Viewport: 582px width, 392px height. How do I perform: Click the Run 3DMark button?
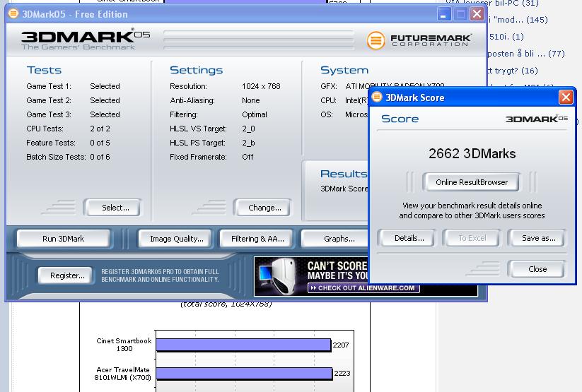click(x=64, y=239)
